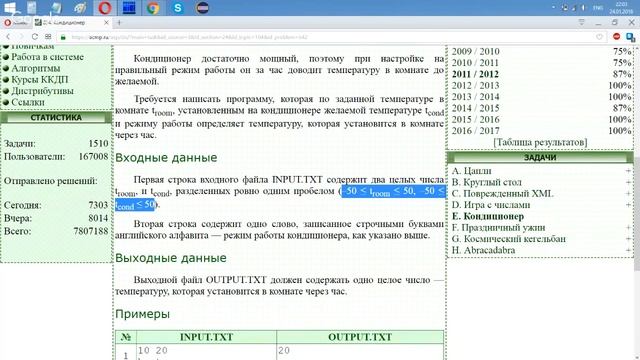Click Пользователи count 167008
This screenshot has width=640, height=360.
tap(93, 156)
